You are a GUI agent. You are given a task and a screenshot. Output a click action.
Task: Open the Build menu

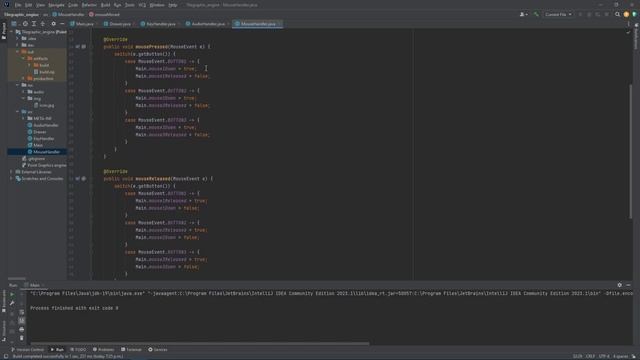coord(105,5)
